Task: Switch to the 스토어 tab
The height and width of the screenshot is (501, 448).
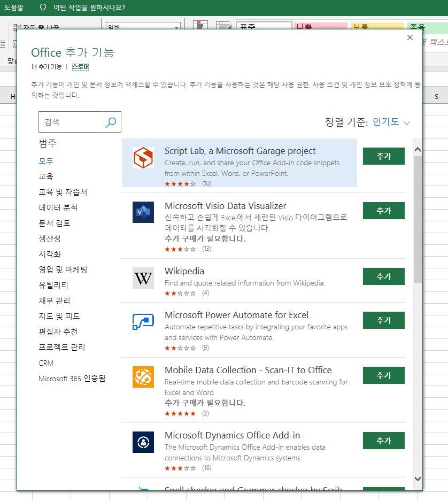Action: (x=80, y=67)
